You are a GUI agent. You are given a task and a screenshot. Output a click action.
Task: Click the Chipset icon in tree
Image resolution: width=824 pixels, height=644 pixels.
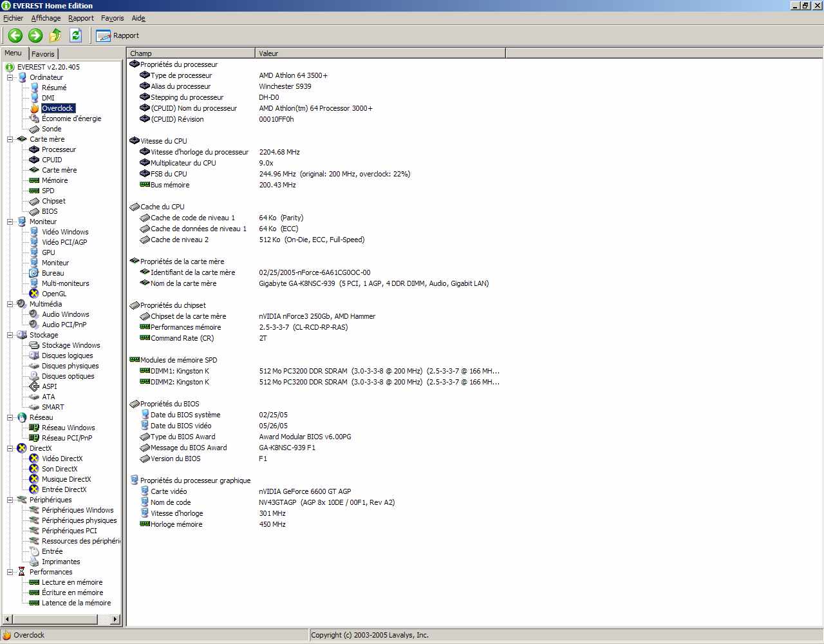34,201
